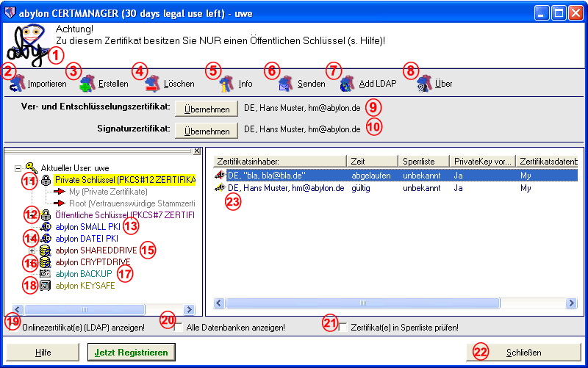Check Zertifikat(e) in Sperrliste prüfen
The height and width of the screenshot is (368, 588).
click(x=343, y=327)
